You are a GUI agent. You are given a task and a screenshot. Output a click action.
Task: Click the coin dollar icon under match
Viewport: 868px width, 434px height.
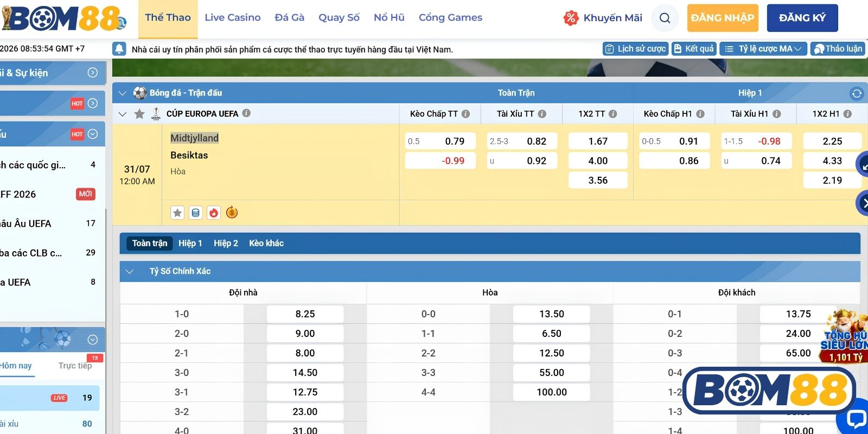pos(232,213)
